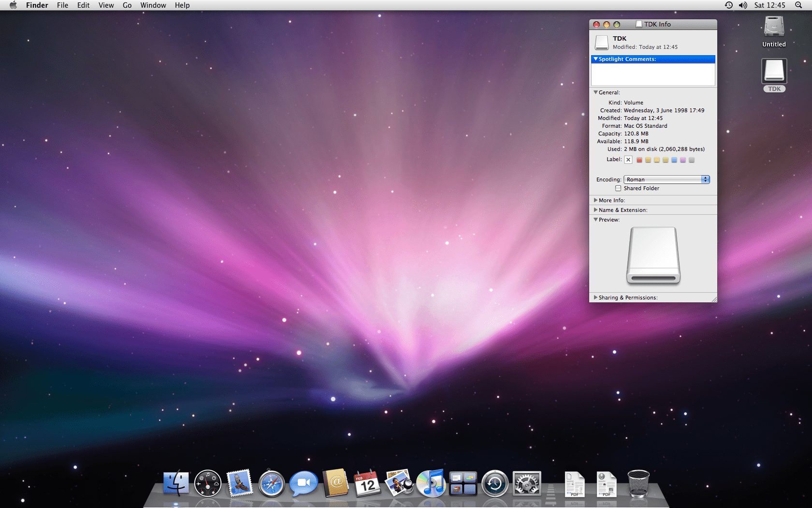812x508 pixels.
Task: Apply the blue label color
Action: (x=674, y=160)
